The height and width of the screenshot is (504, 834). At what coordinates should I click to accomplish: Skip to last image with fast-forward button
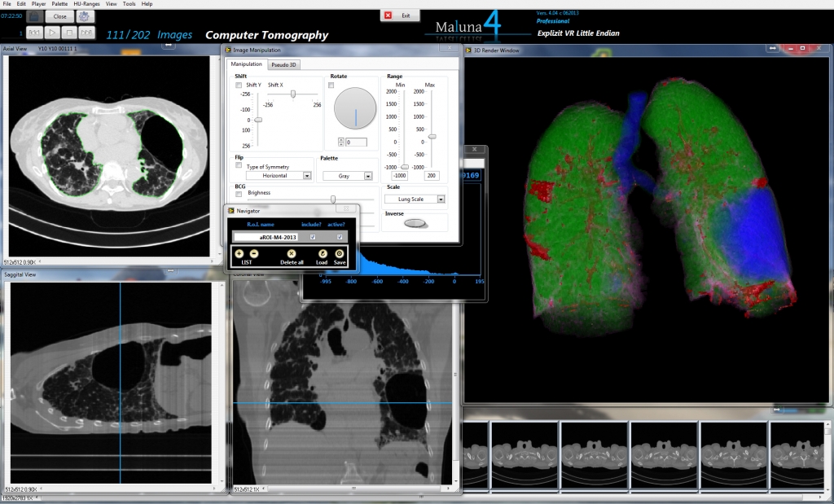(86, 33)
